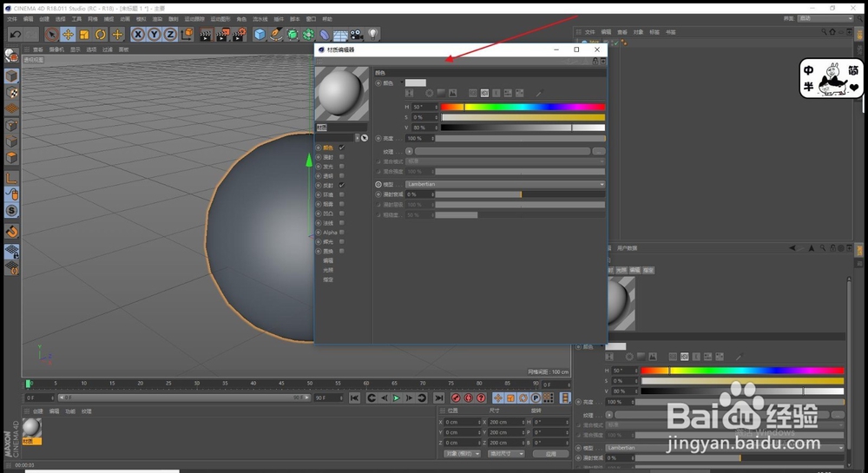Open render settings gear clapperboard

click(239, 35)
